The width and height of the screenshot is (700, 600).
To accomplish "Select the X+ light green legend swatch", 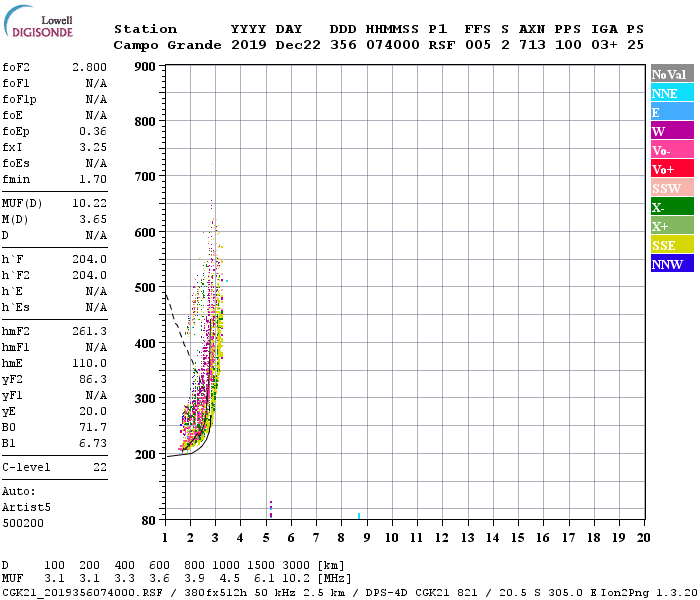I will point(672,225).
